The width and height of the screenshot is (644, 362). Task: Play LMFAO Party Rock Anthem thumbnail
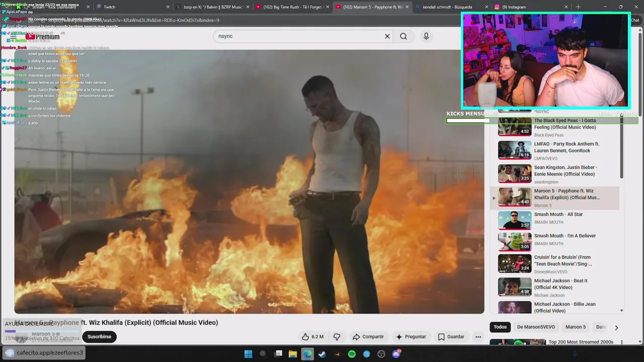coord(515,150)
